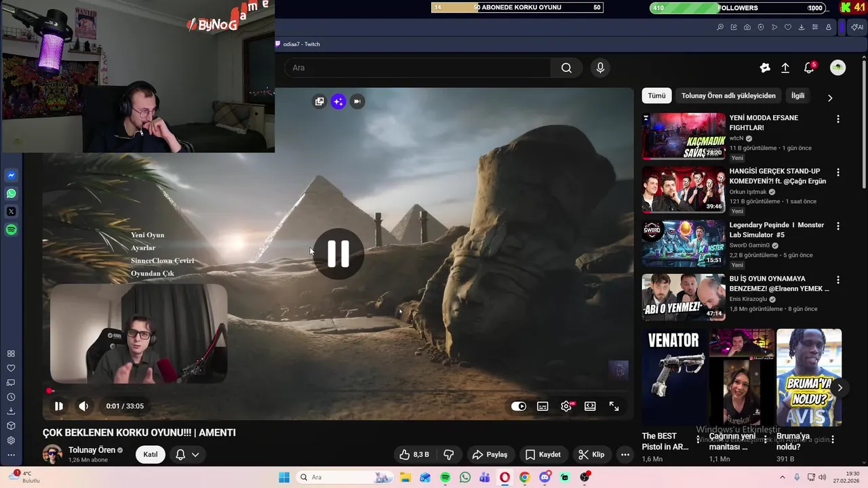The width and height of the screenshot is (868, 488).
Task: Open X (Twitter) in the Opera sidebar
Action: tap(12, 211)
